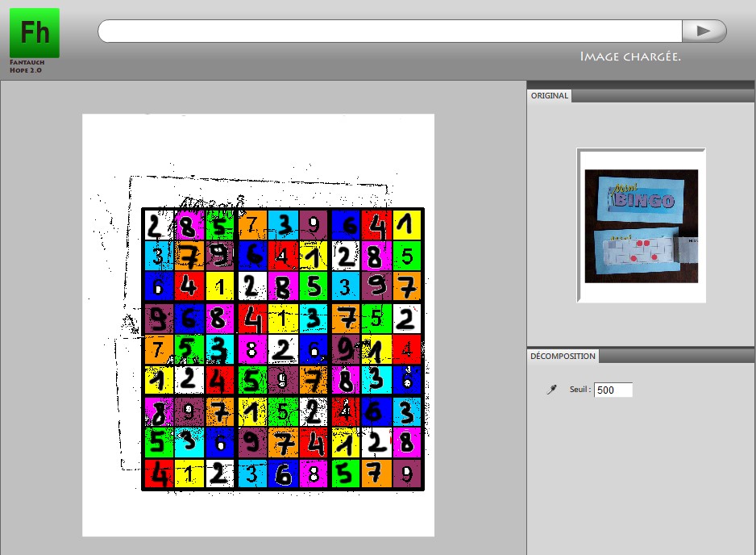756x555 pixels.
Task: Click the Mini Bingo logo in the original photo
Action: [642, 197]
